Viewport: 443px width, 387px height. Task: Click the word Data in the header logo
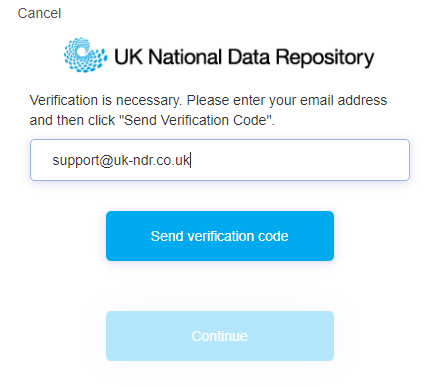(x=249, y=57)
